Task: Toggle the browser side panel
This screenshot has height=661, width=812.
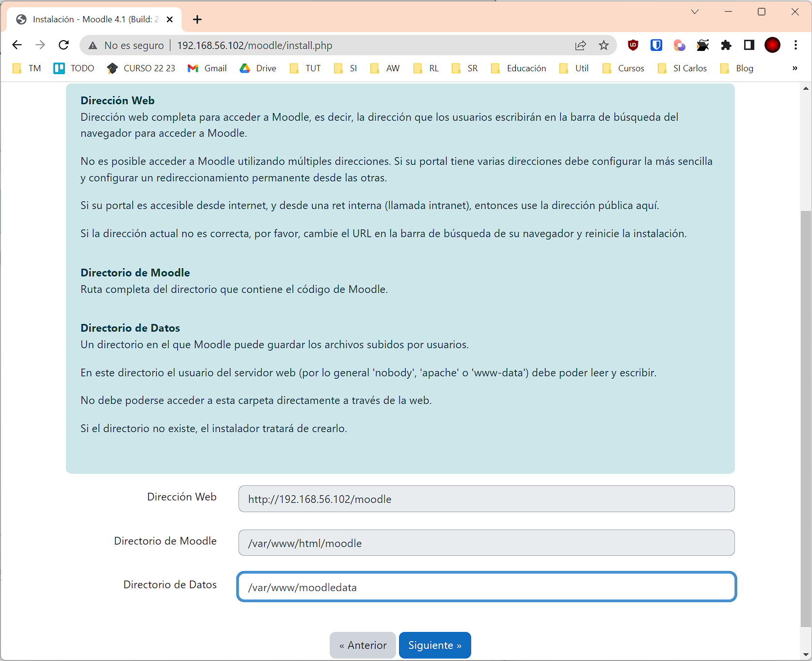Action: (749, 45)
